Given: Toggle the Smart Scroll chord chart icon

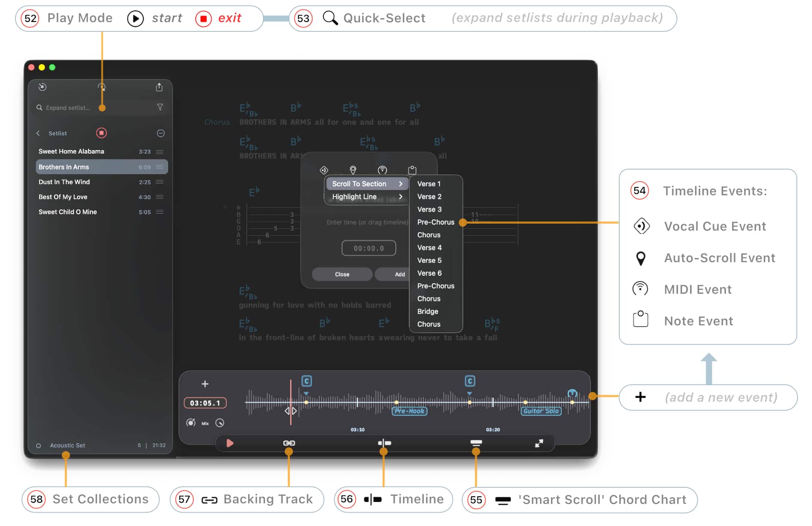Looking at the screenshot, I should tap(476, 443).
